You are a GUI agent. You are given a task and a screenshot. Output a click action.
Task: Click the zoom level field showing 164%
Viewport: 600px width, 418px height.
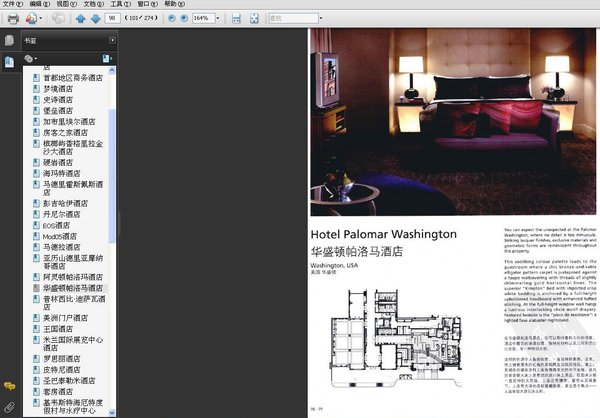click(203, 18)
